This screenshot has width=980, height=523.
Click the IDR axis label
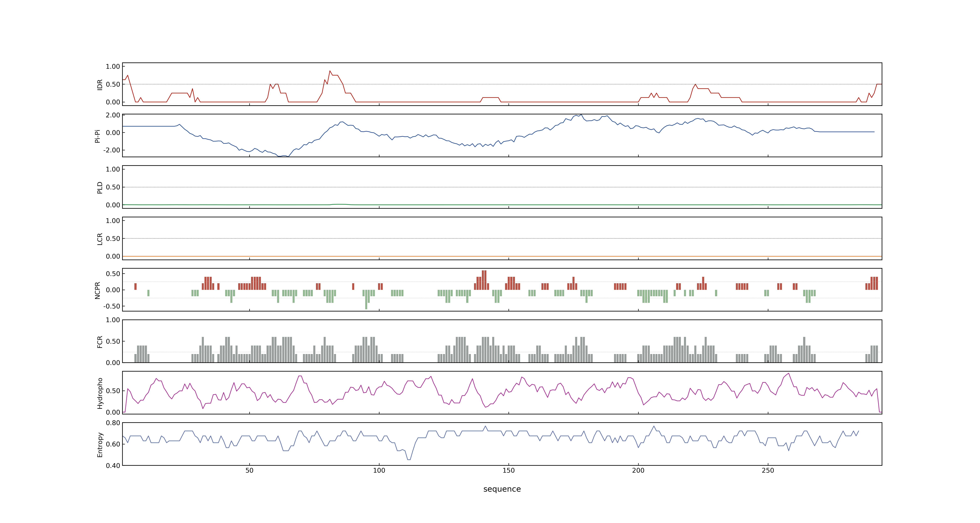click(x=100, y=85)
